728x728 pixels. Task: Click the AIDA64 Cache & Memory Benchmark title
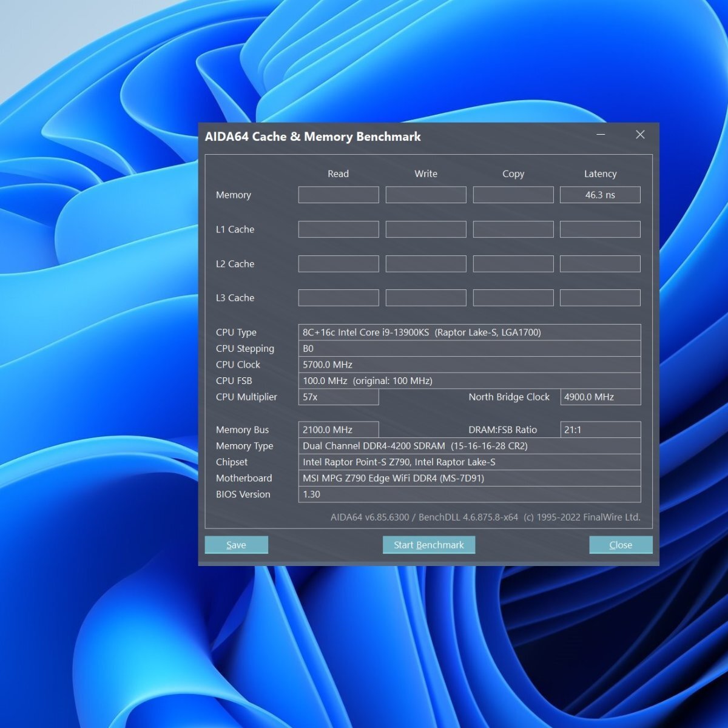[x=313, y=136]
